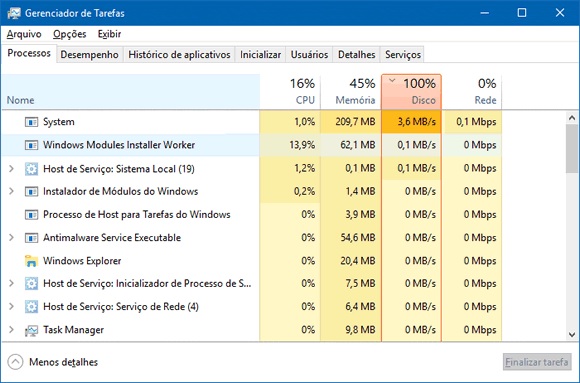Select Processo de Host para Tarefas do Windows
580x383 pixels.
pos(137,215)
